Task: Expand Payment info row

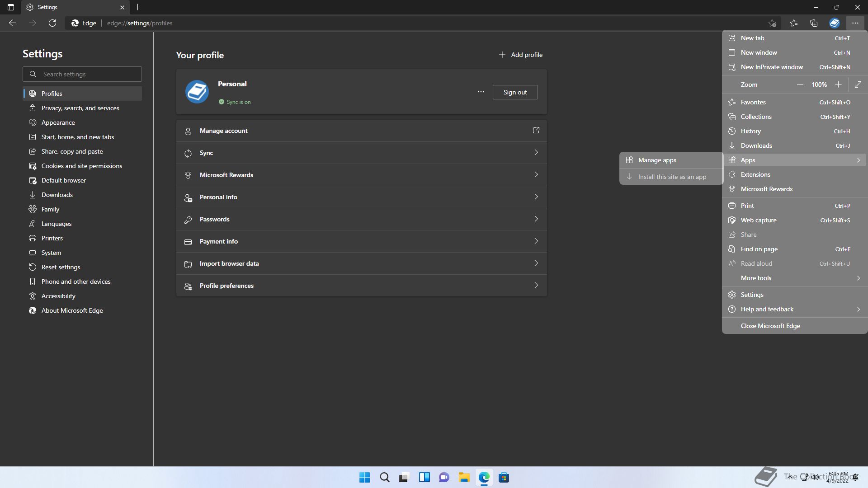Action: point(362,241)
